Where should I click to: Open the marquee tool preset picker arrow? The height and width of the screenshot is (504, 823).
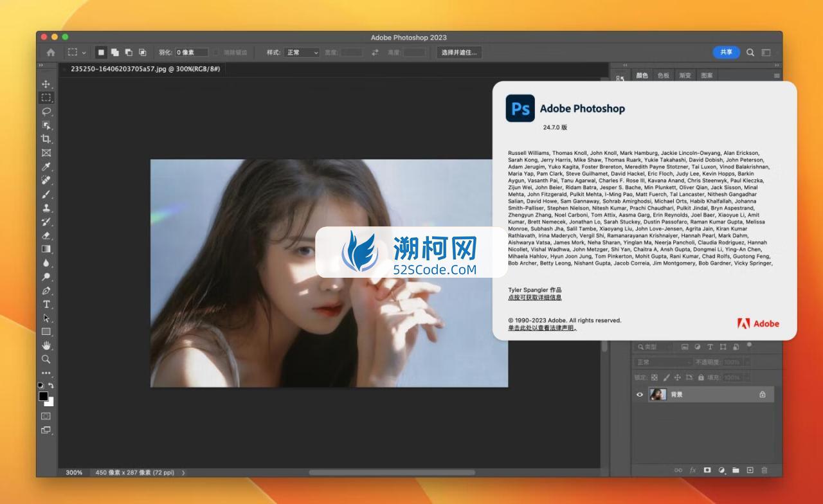tap(84, 52)
